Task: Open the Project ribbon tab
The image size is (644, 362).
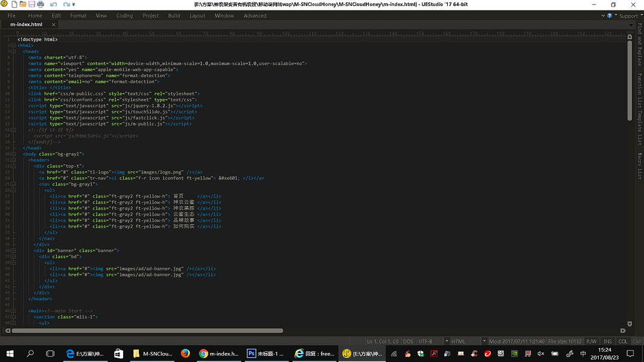Action: pyautogui.click(x=151, y=16)
